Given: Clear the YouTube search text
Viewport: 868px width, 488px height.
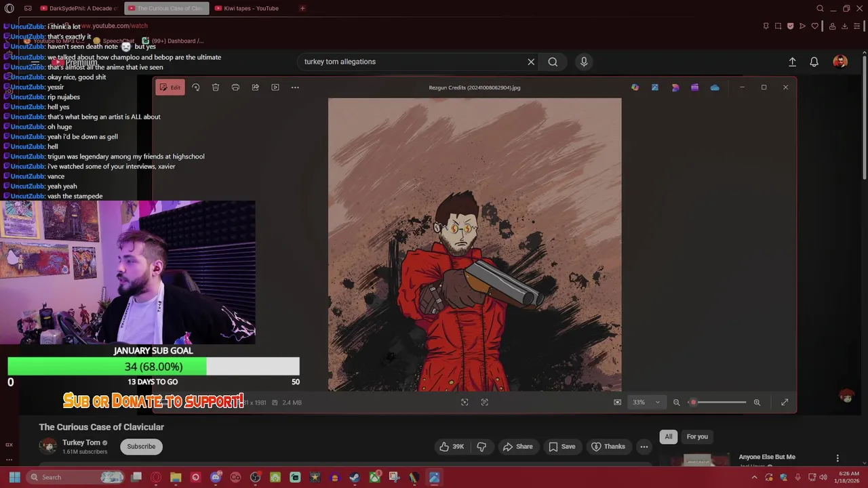Looking at the screenshot, I should tap(531, 62).
